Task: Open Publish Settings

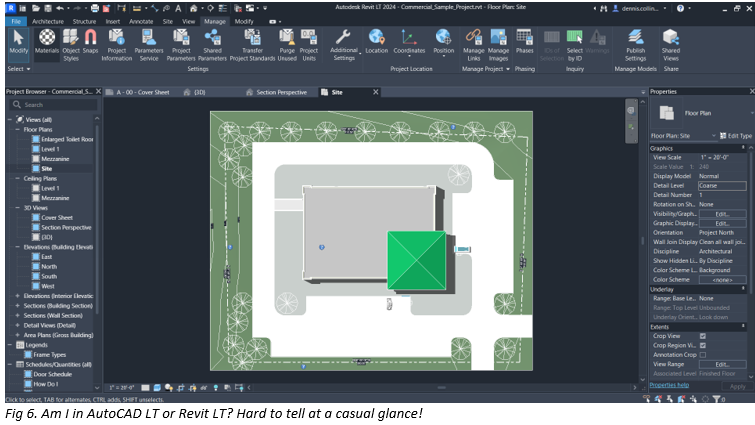Action: click(636, 45)
